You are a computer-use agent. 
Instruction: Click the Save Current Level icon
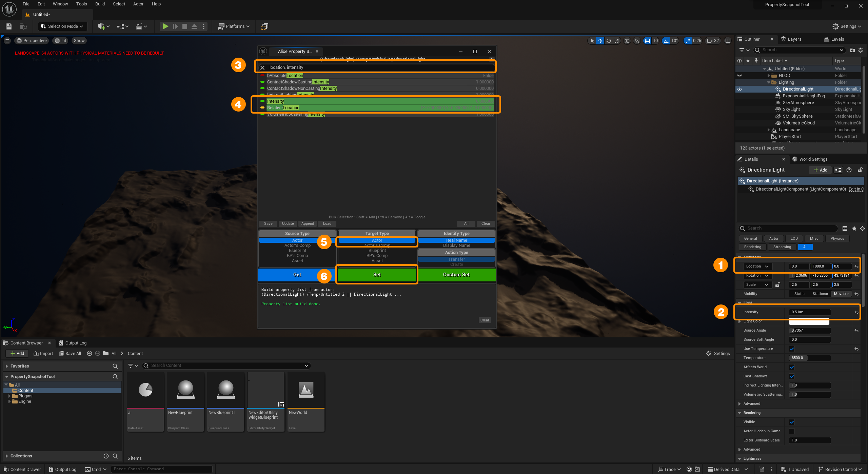8,26
